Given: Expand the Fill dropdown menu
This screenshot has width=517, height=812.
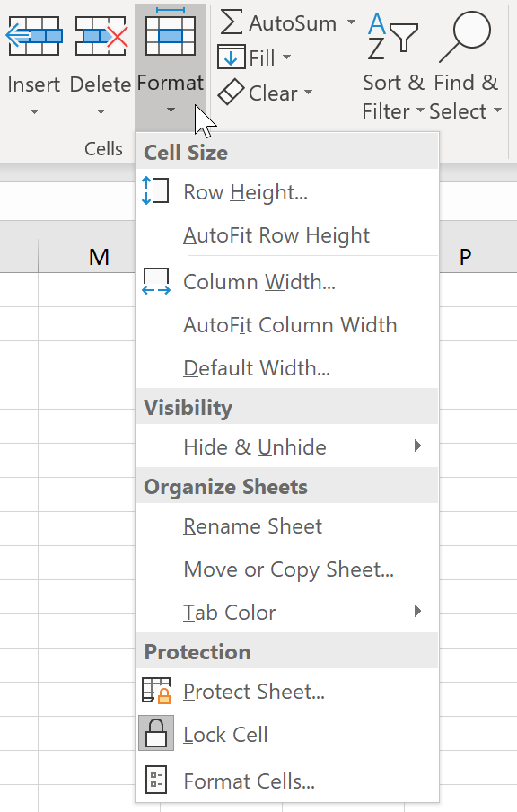Looking at the screenshot, I should pyautogui.click(x=286, y=57).
